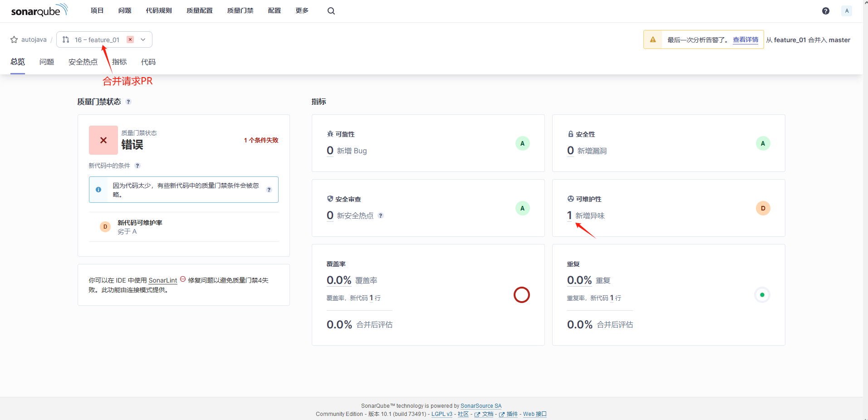Open the help question mark icon
The image size is (868, 420).
pyautogui.click(x=826, y=11)
